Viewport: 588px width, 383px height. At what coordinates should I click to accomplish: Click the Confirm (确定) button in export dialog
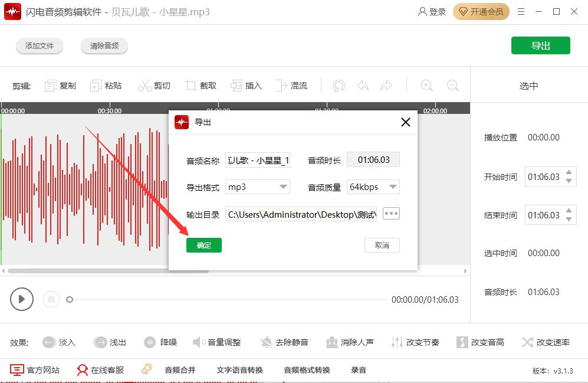click(204, 245)
